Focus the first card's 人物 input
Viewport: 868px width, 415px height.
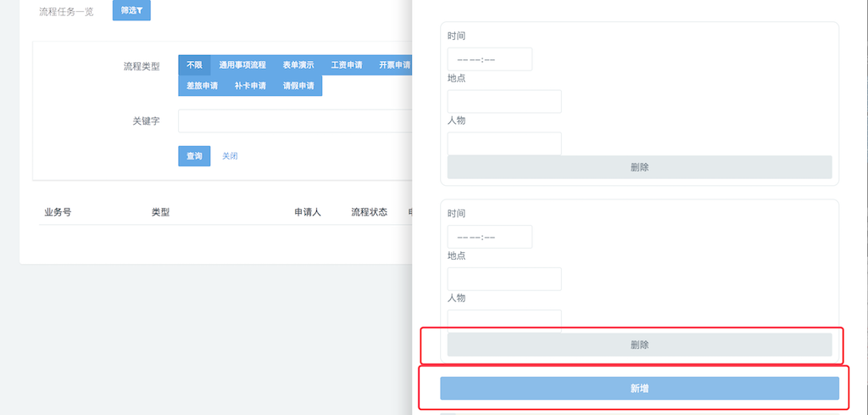click(x=504, y=143)
